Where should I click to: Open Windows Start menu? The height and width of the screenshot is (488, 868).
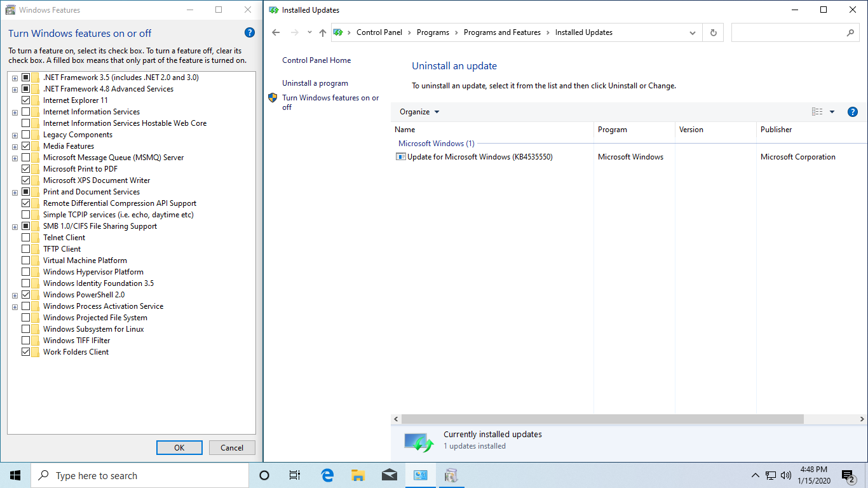point(15,475)
